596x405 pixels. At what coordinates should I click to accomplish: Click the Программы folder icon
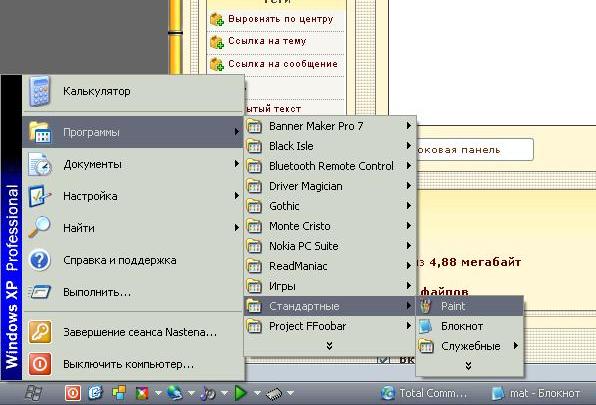pos(40,132)
